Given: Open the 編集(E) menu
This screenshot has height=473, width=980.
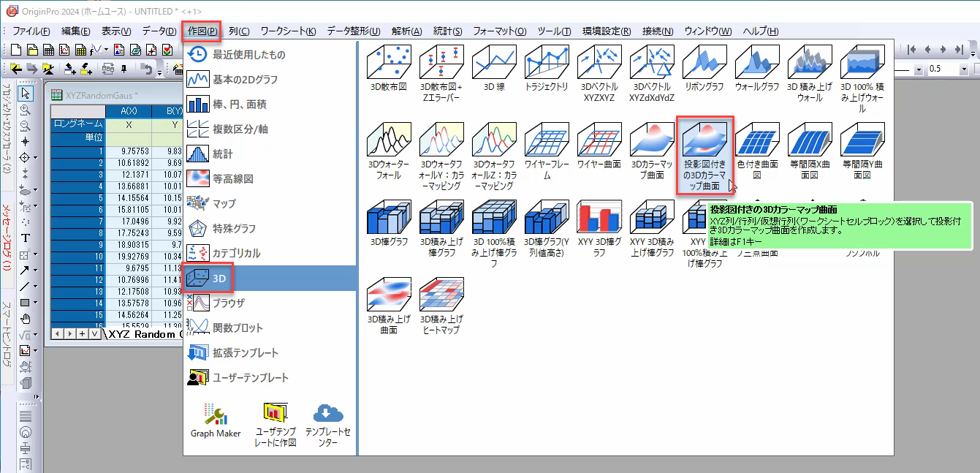Looking at the screenshot, I should pyautogui.click(x=76, y=31).
